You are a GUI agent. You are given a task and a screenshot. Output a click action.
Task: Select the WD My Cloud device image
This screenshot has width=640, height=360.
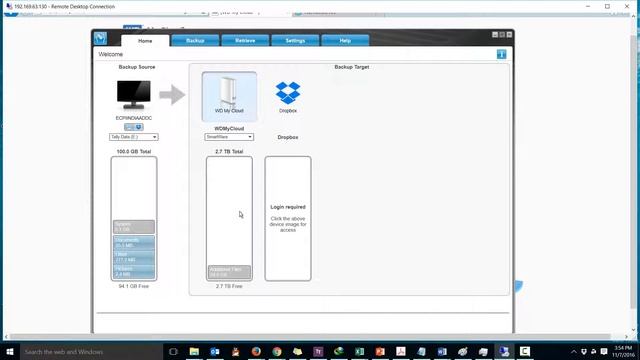coord(229,97)
